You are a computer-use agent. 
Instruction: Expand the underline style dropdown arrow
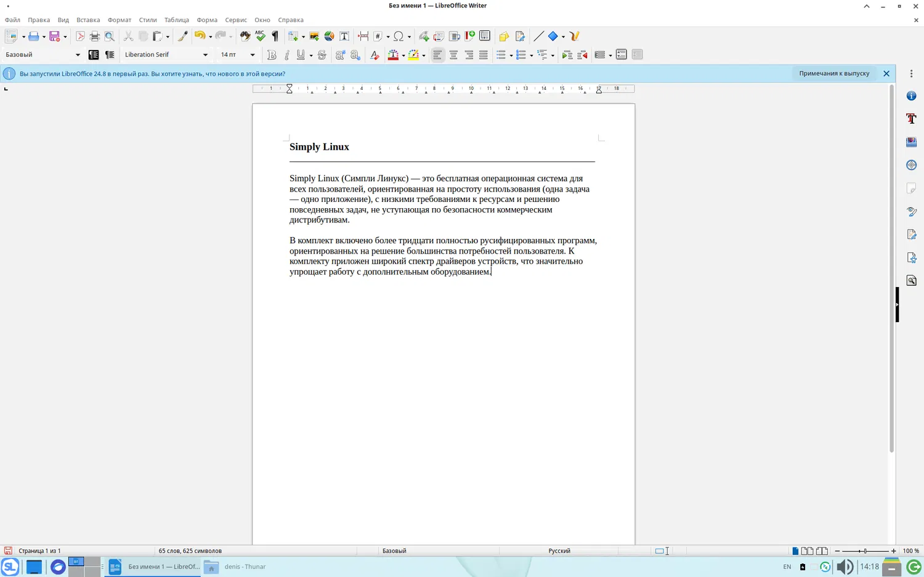click(x=310, y=55)
